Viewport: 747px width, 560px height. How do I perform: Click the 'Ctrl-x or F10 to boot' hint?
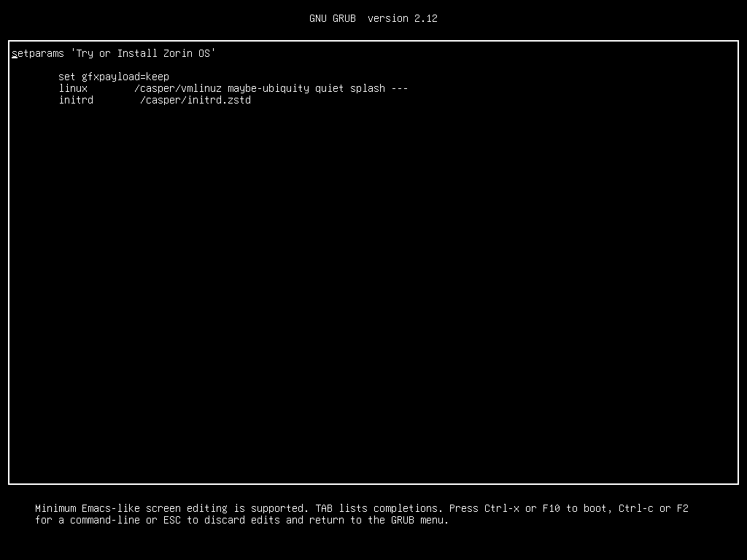pyautogui.click(x=545, y=508)
